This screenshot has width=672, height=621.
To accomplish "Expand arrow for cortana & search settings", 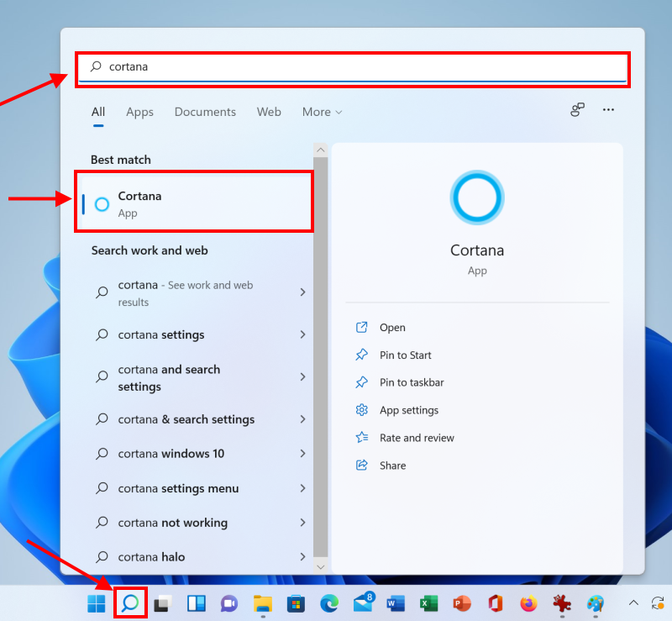I will (302, 419).
